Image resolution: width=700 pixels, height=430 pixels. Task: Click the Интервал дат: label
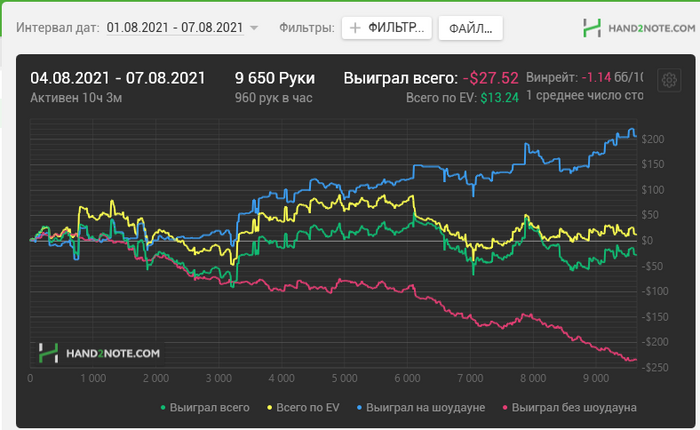[58, 28]
